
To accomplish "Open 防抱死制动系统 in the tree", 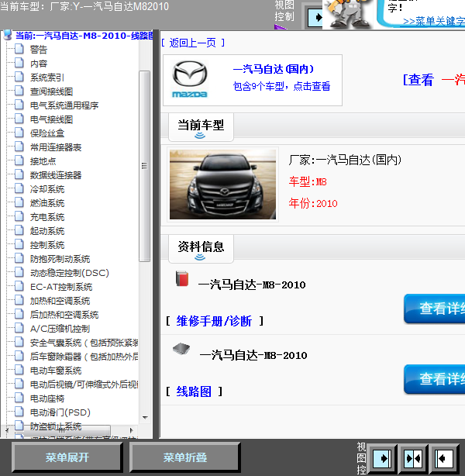I will pos(60,259).
